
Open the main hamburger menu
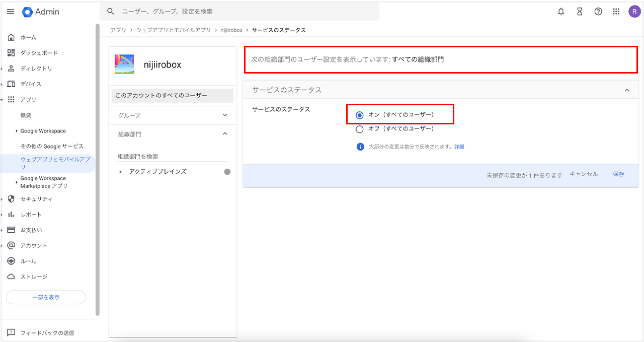pyautogui.click(x=10, y=12)
